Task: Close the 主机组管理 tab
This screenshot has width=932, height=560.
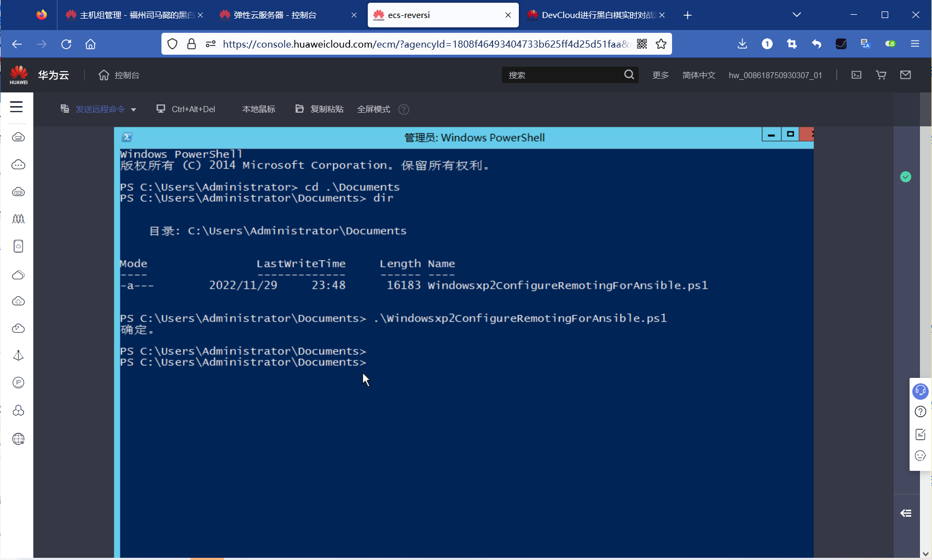Action: coord(200,15)
